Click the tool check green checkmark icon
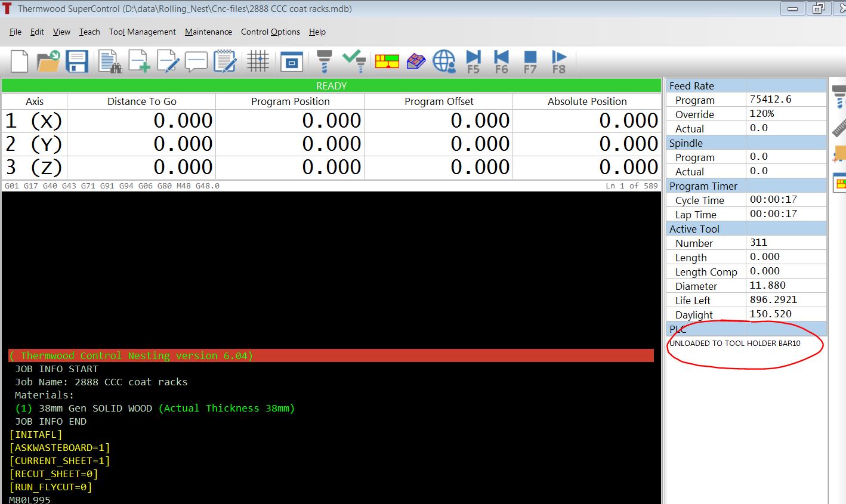Image resolution: width=846 pixels, height=504 pixels. pos(354,61)
